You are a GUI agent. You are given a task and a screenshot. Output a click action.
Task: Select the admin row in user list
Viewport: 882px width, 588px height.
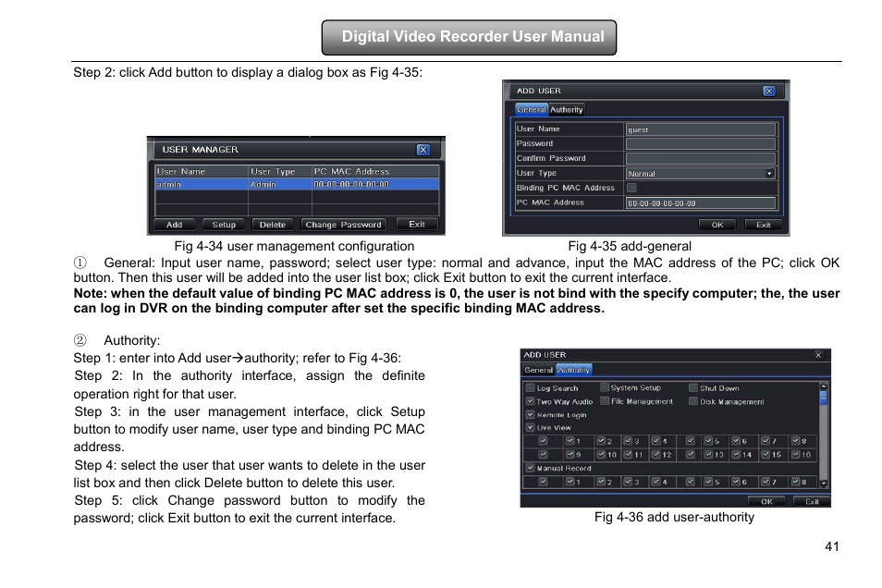(297, 185)
